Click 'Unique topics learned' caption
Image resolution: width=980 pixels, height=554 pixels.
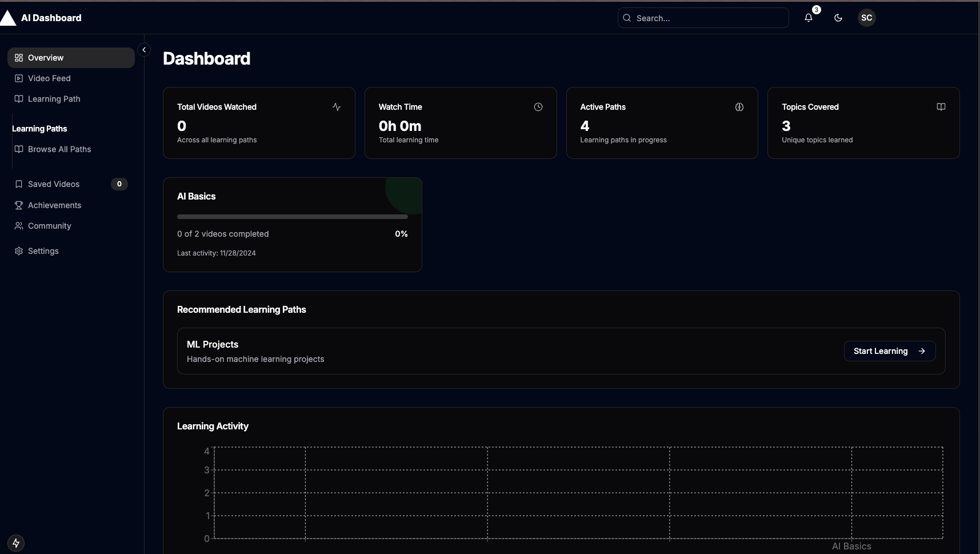tap(817, 140)
